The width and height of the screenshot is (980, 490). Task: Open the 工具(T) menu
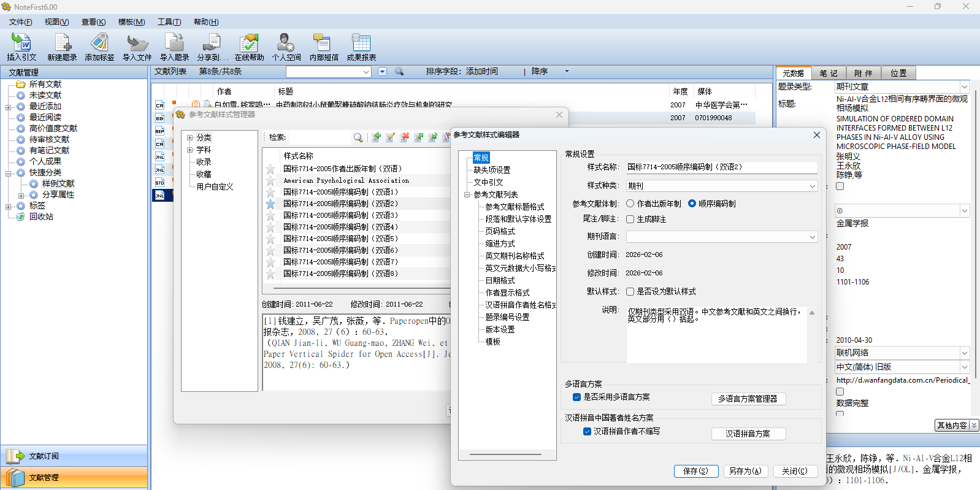[169, 22]
